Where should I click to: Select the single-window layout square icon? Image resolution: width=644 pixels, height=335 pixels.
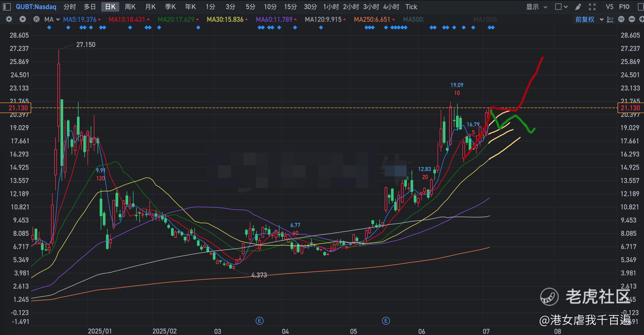(558, 7)
